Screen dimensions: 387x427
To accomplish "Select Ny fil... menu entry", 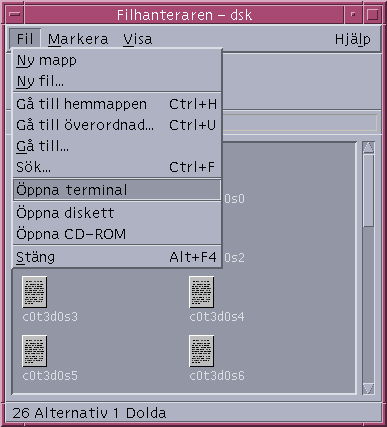I will [x=117, y=81].
